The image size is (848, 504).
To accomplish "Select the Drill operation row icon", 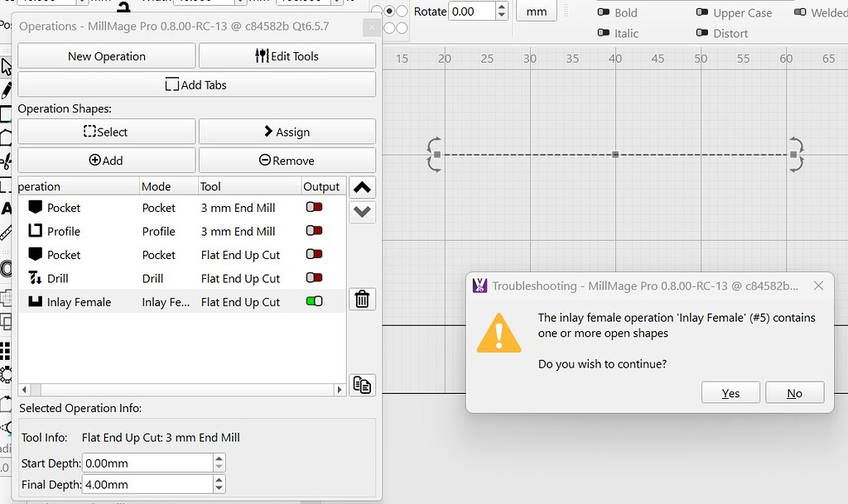I will pos(35,278).
